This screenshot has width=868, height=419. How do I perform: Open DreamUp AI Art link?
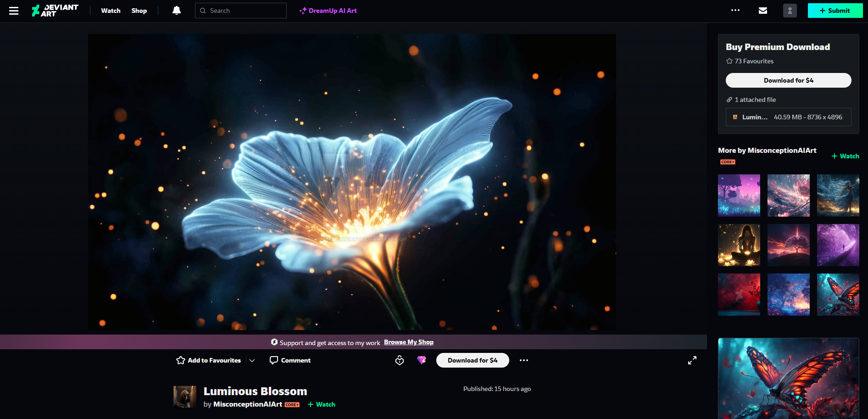(328, 11)
